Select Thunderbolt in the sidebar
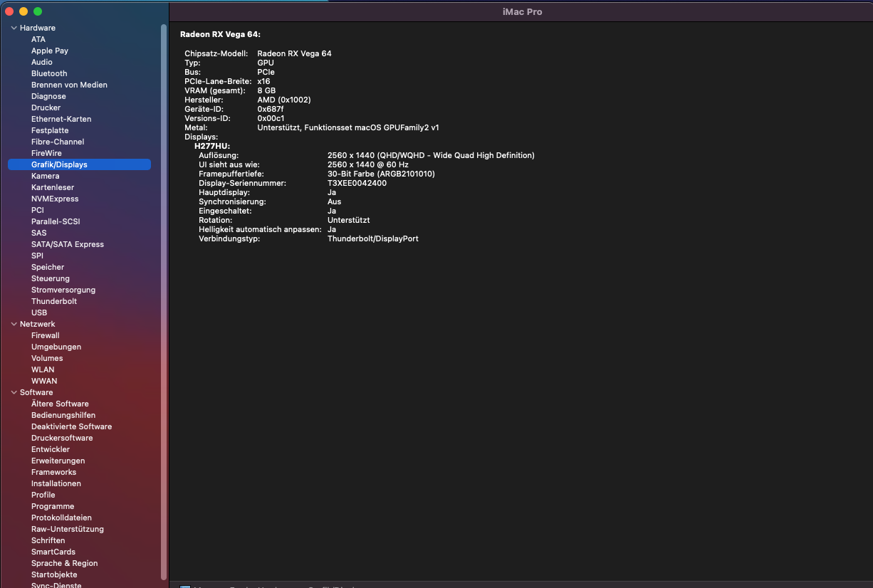Screen dimensions: 873x588 click(x=54, y=301)
